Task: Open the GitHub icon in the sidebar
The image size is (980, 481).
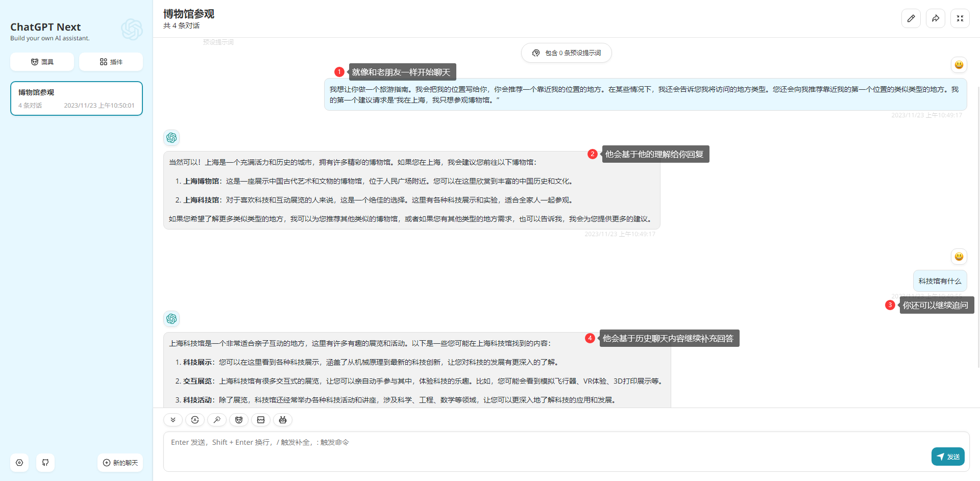Action: coord(45,463)
